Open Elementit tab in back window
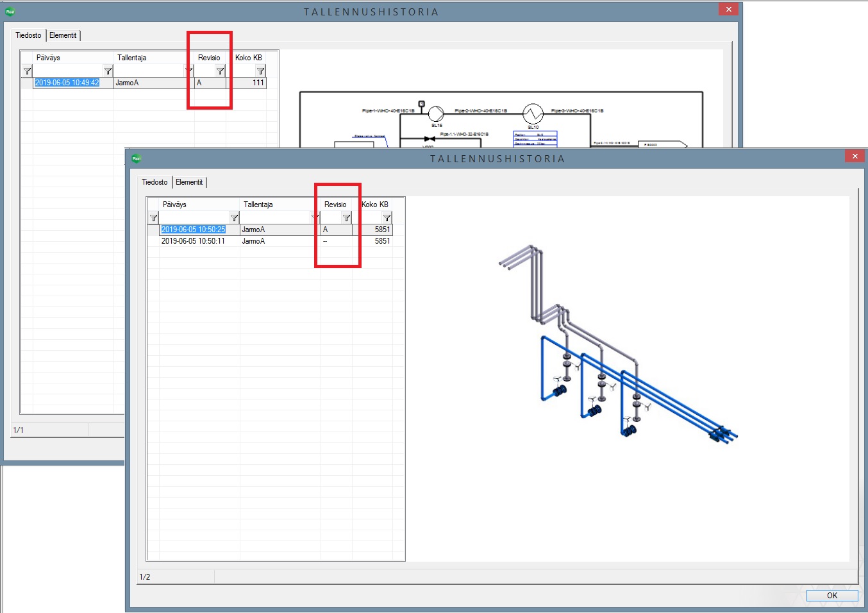Screen dimensions: 868x613 click(x=63, y=35)
